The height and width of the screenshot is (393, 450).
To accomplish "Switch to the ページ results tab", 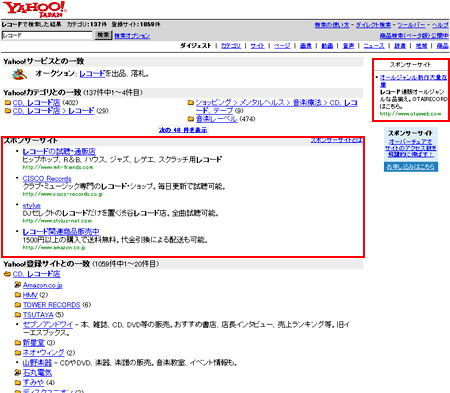I will pos(282,46).
